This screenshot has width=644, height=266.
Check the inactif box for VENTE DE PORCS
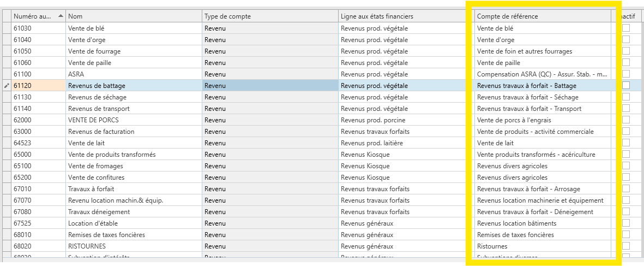626,120
